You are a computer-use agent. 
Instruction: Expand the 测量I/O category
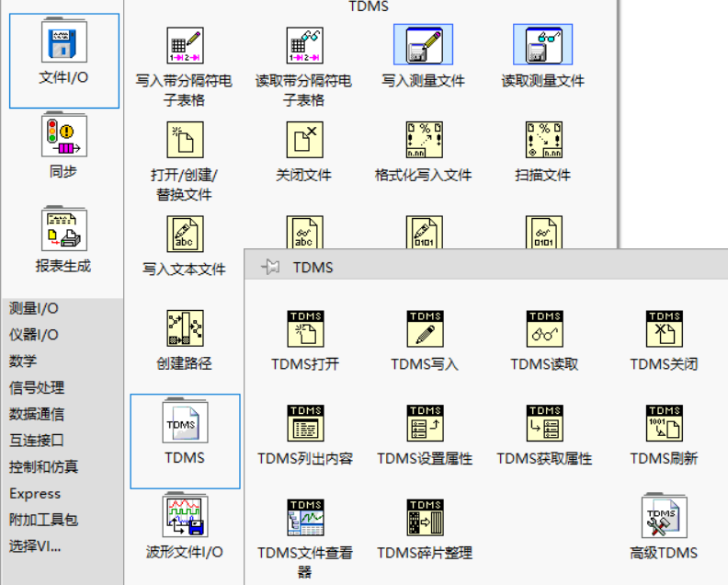[x=34, y=308]
